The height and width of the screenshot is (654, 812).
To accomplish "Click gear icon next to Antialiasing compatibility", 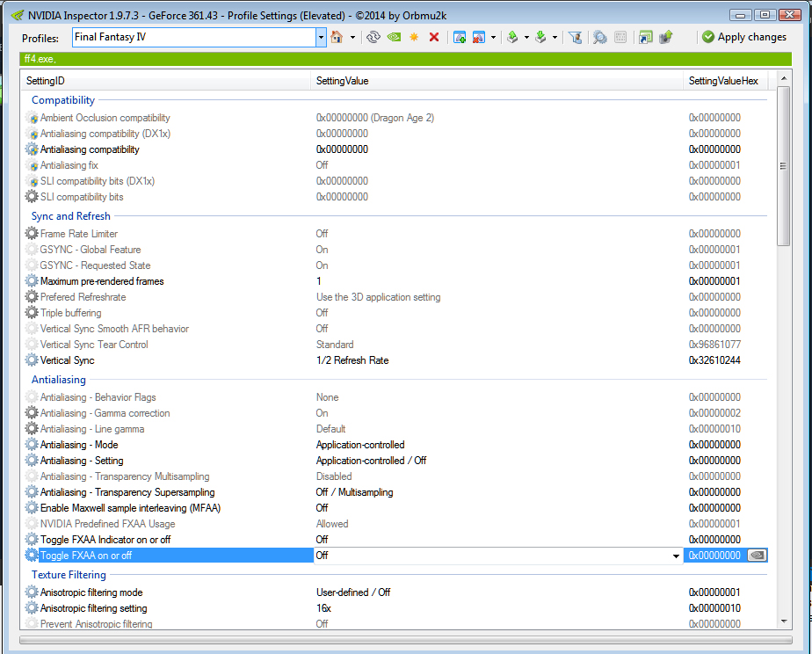I will pos(32,149).
